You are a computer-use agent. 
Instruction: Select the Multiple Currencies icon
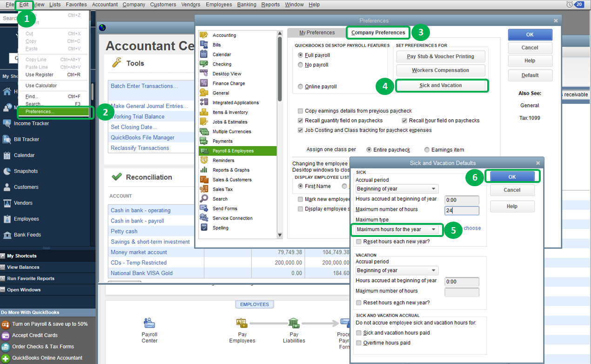203,131
